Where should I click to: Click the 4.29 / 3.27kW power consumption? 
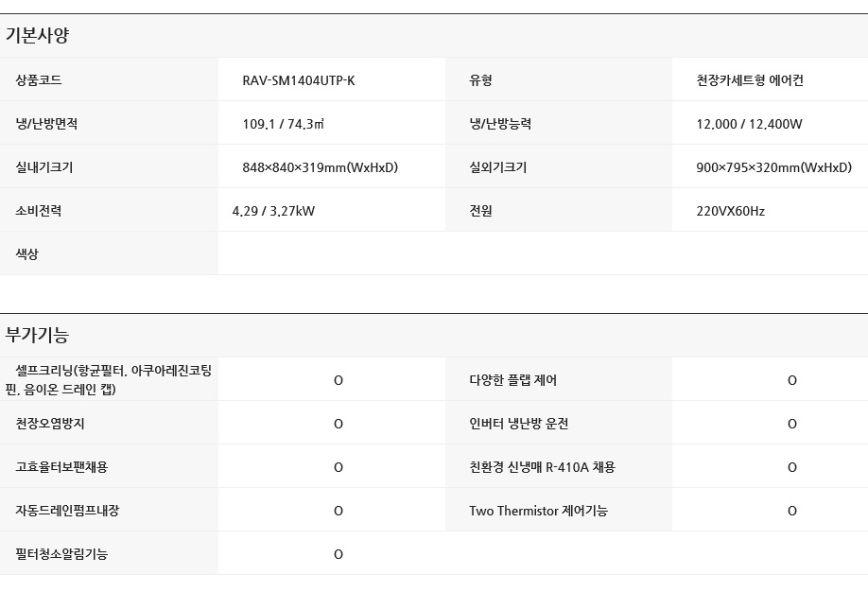click(273, 211)
